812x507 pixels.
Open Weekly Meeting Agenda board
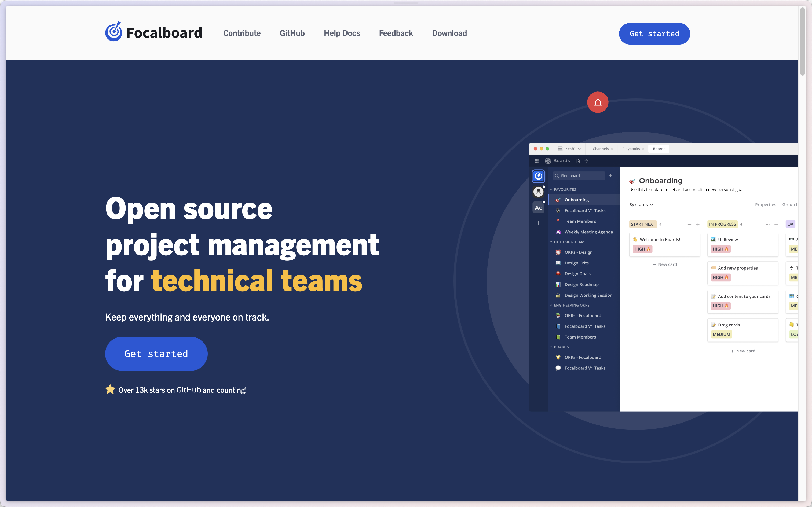584,232
